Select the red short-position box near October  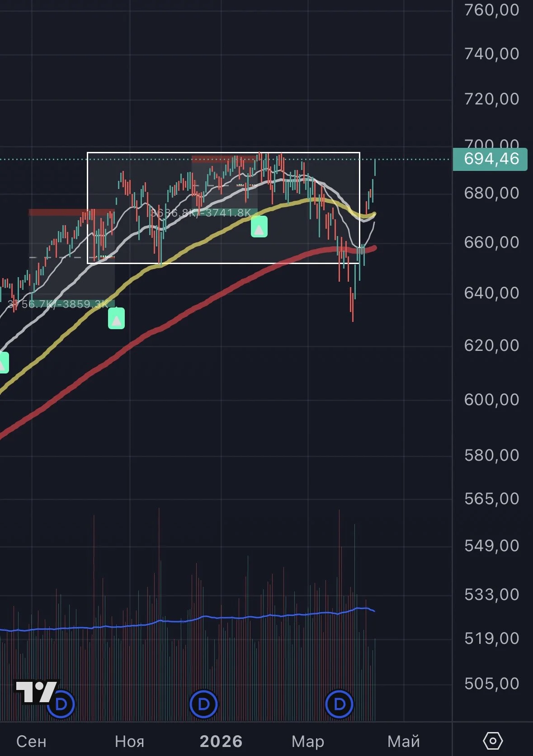71,213
